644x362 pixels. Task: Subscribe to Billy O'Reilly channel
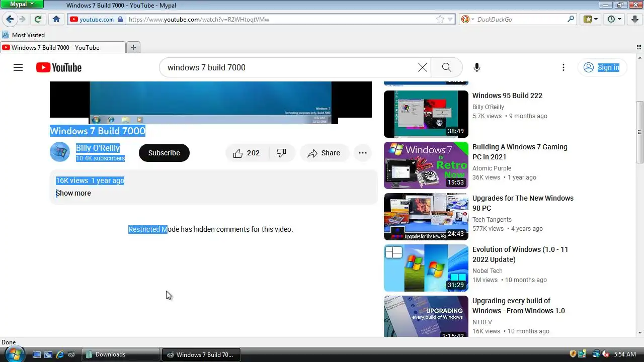pyautogui.click(x=164, y=153)
